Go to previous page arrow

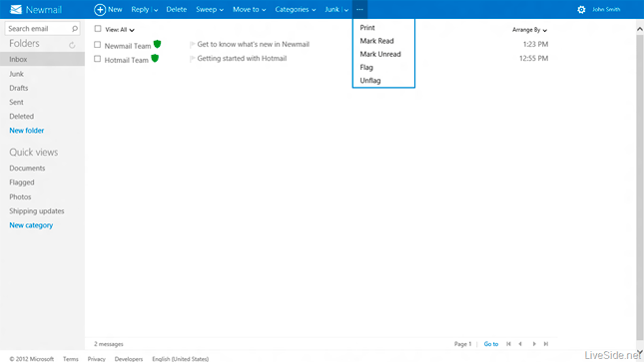point(520,344)
